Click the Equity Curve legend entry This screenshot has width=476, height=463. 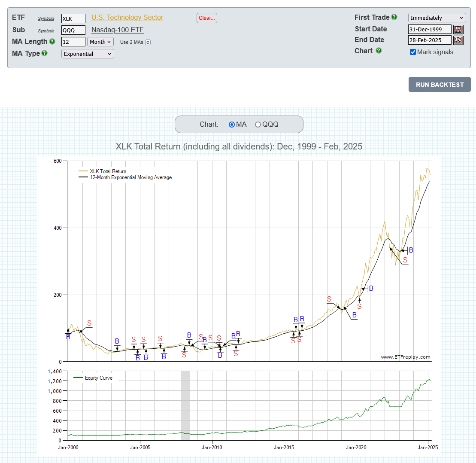click(93, 378)
